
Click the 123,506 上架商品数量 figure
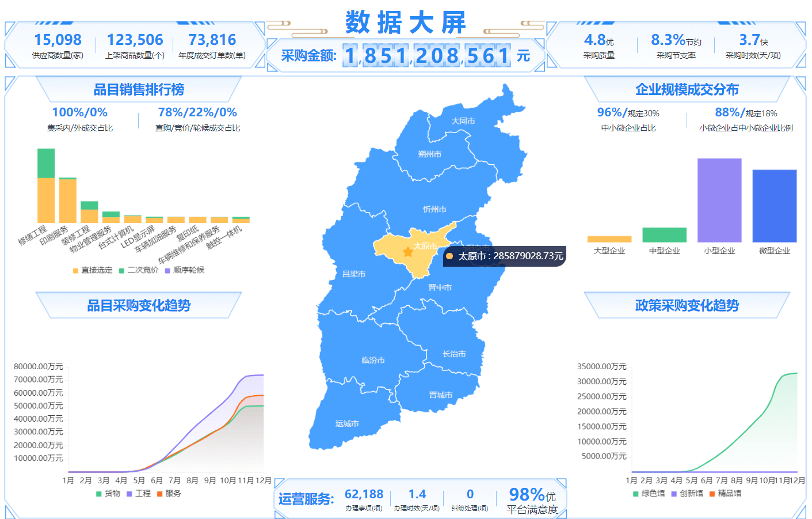135,40
